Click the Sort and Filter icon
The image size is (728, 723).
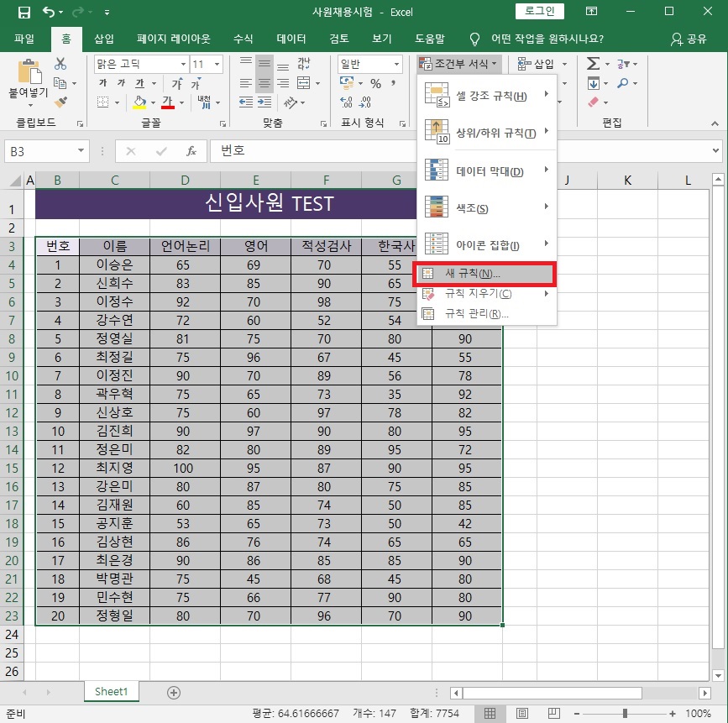tap(623, 64)
